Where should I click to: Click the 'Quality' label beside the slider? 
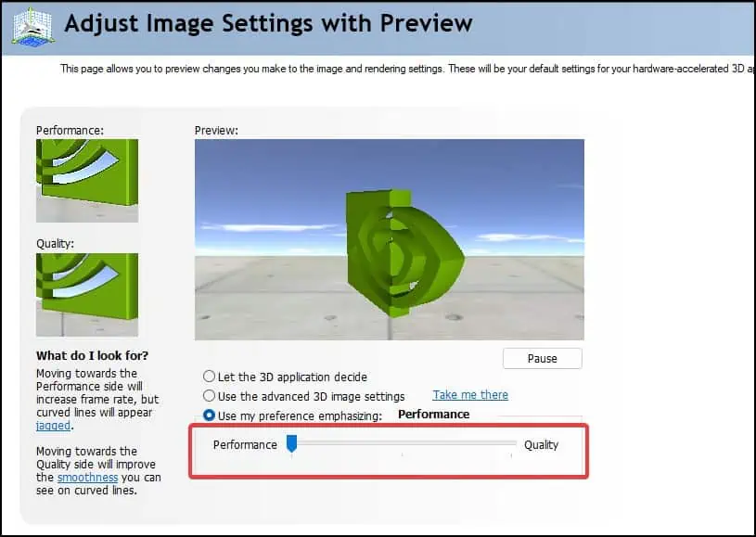click(542, 444)
